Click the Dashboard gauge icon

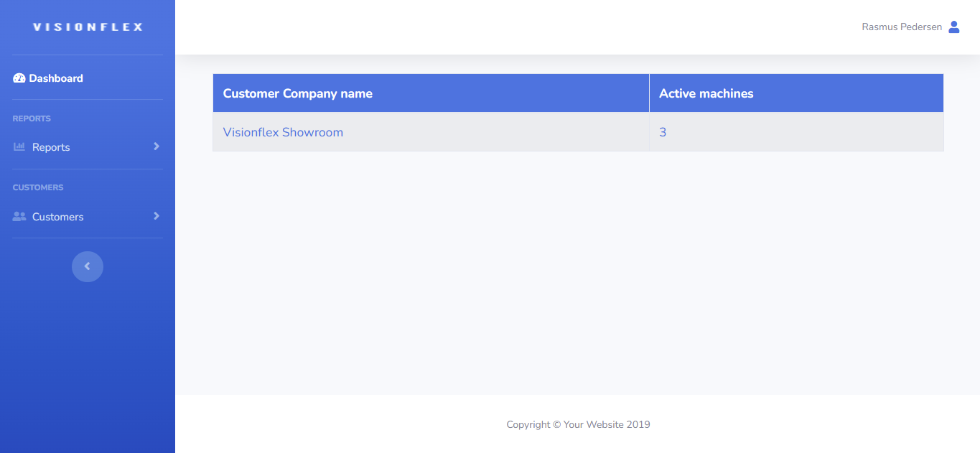point(19,78)
